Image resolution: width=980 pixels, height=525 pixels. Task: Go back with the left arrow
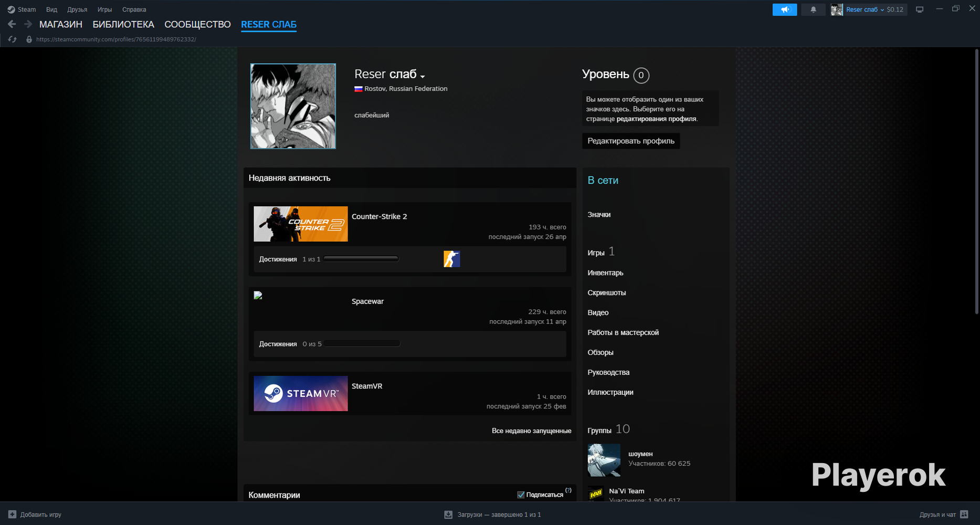pos(12,24)
